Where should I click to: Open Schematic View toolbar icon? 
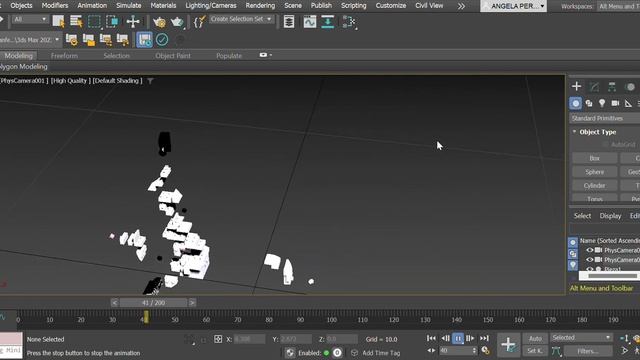(349, 22)
